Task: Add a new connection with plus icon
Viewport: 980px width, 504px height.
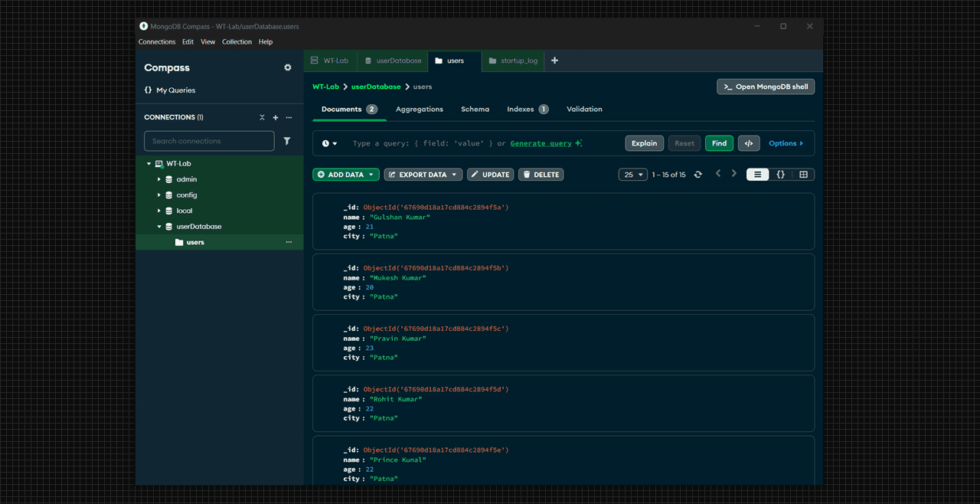Action: coord(275,117)
